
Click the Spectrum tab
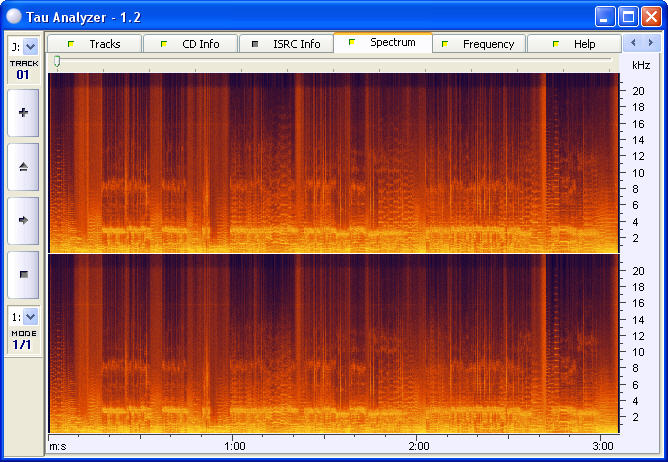click(383, 43)
